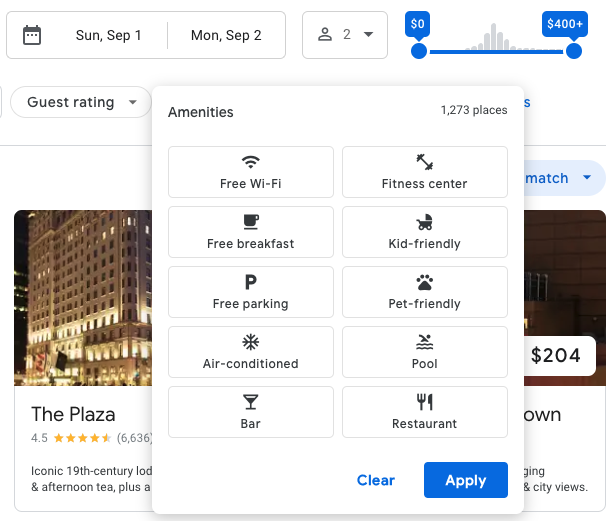This screenshot has height=521, width=614.
Task: Click the snowflake air-conditioned icon
Action: [x=251, y=342]
